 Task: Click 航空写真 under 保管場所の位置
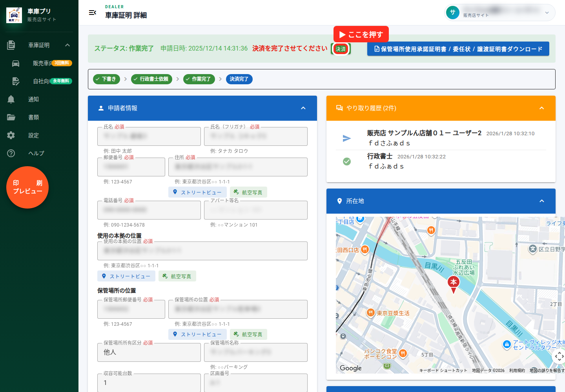[x=248, y=334]
